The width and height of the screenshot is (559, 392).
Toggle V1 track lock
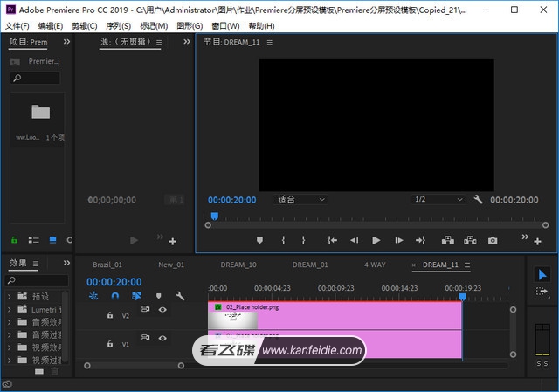pos(110,343)
